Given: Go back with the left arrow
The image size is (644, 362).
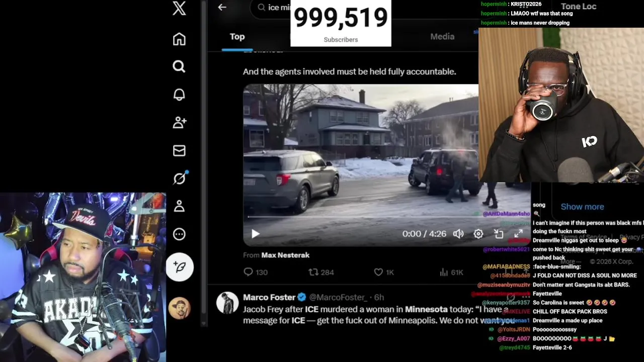Looking at the screenshot, I should (222, 7).
